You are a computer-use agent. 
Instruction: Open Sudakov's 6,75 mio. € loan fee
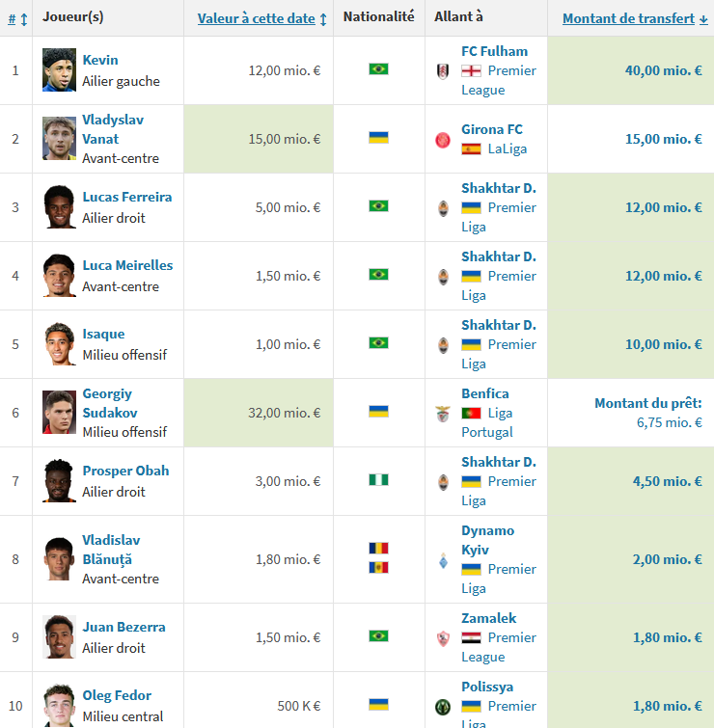pyautogui.click(x=669, y=422)
